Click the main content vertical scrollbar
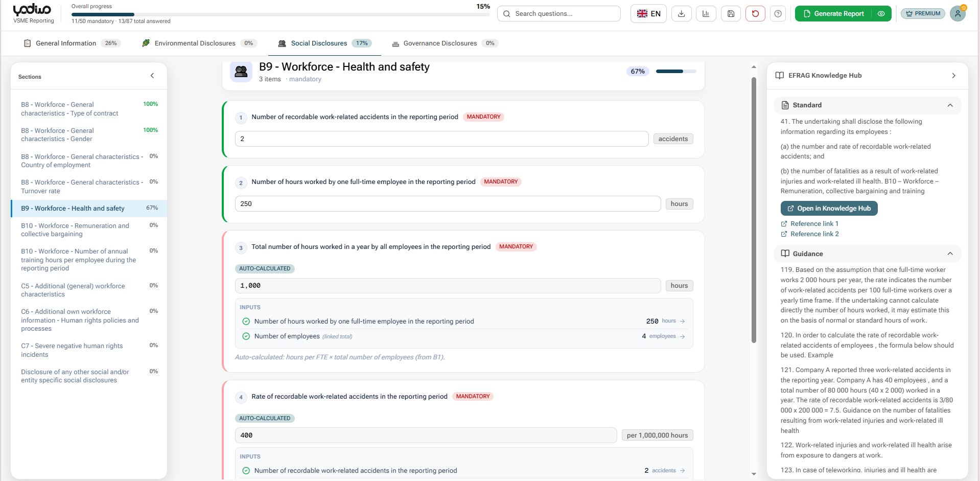This screenshot has width=980, height=481. click(754, 210)
